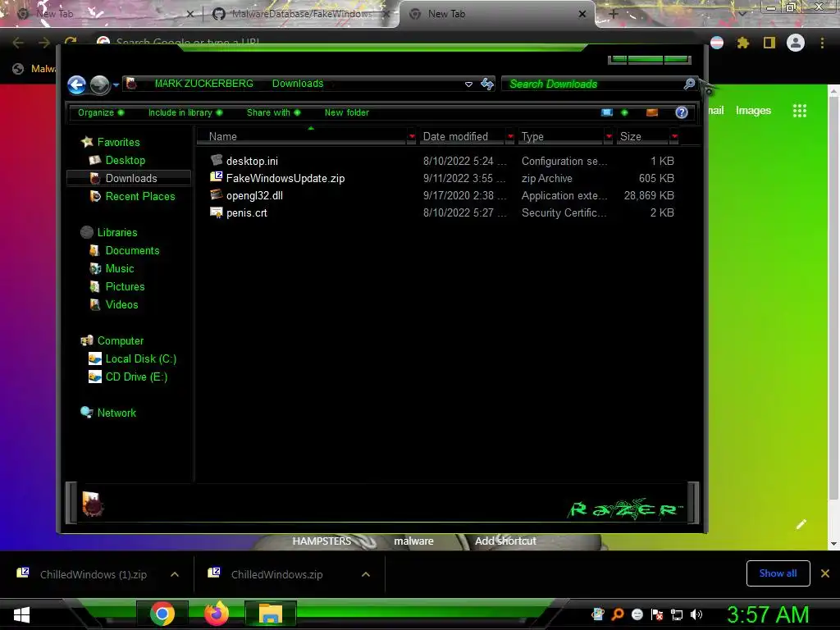The height and width of the screenshot is (630, 840).
Task: Click Customize Chrome pencil icon
Action: tap(801, 524)
